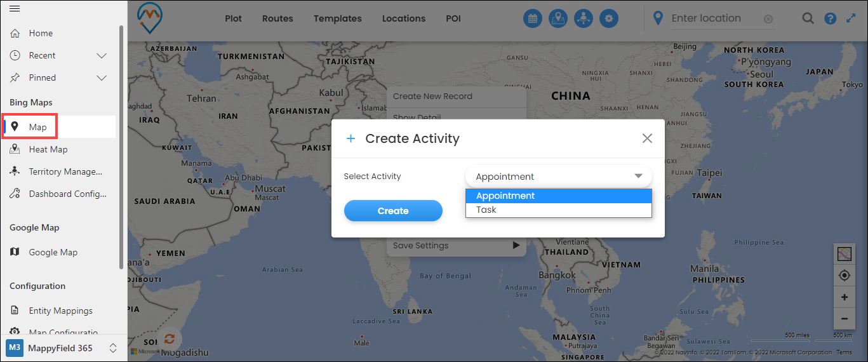Clear the location search field
This screenshot has width=868, height=362.
point(768,19)
